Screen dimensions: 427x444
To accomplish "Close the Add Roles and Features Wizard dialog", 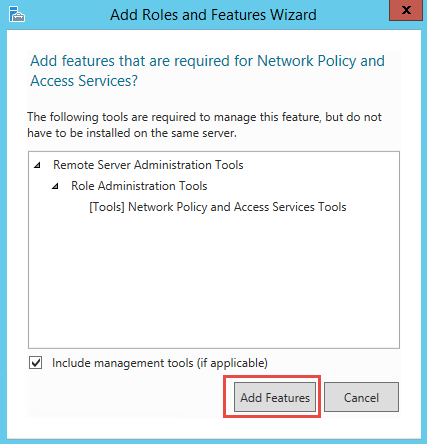I will (x=406, y=10).
